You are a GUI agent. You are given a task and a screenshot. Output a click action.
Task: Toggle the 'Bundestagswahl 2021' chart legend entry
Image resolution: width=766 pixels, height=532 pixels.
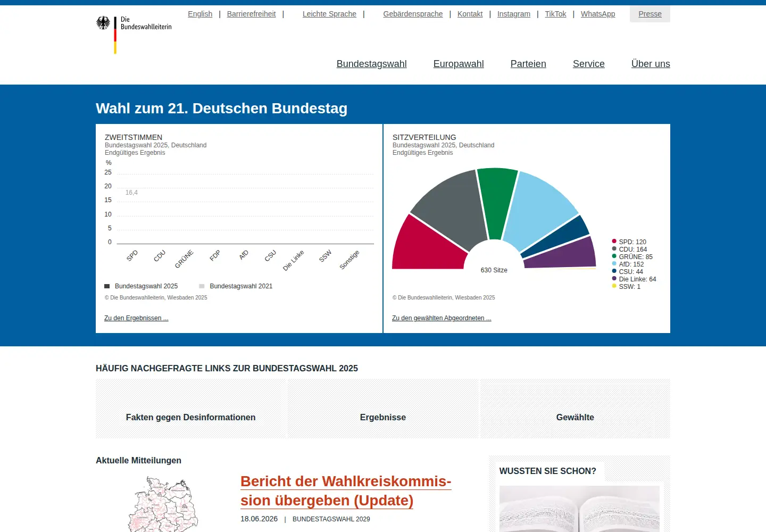pos(236,286)
